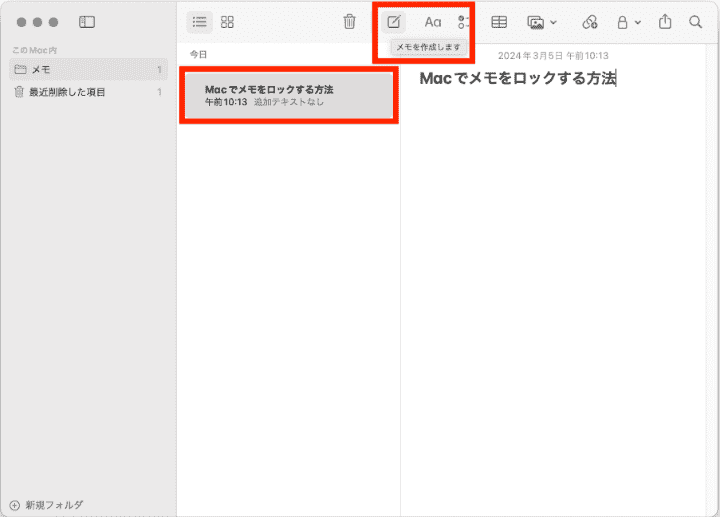Screen dimensions: 720x517
Task: Click the note date 2024年3月5日 午前10:13
Action: coord(553,56)
